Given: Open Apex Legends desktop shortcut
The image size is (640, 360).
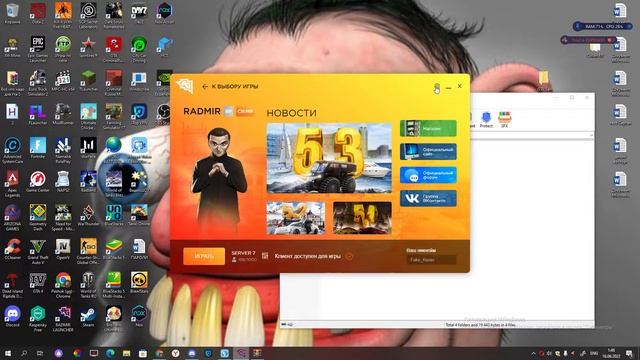Looking at the screenshot, I should click(x=12, y=184).
